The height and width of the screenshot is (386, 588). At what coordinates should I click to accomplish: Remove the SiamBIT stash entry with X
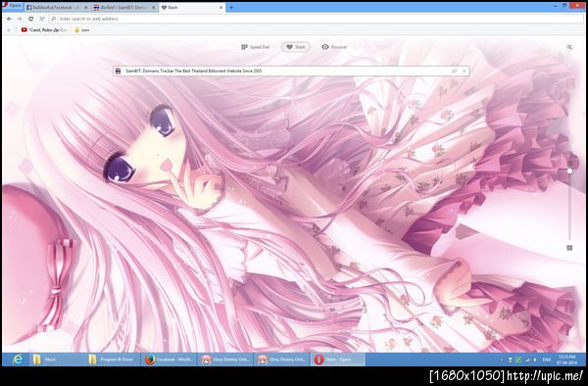(x=465, y=71)
